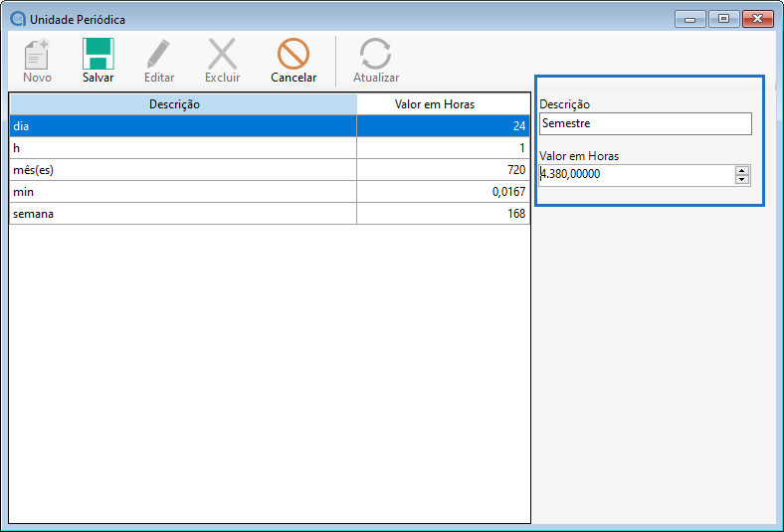Viewport: 784px width, 532px height.
Task: Click the Valor em Horas numeric field
Action: (x=635, y=175)
